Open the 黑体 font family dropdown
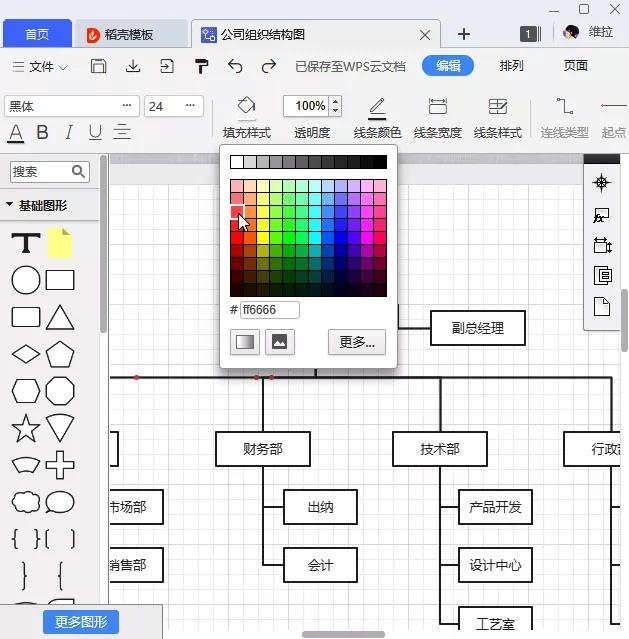The width and height of the screenshot is (629, 639). coord(72,106)
